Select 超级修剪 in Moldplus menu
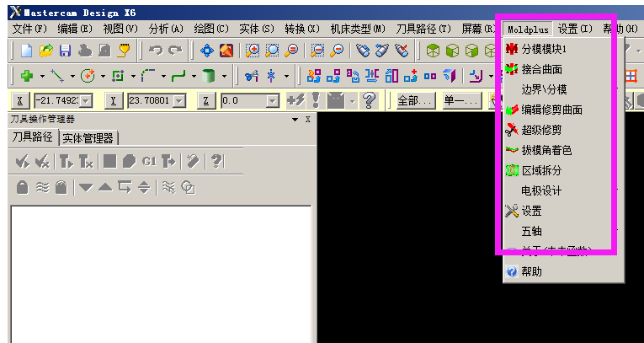 pos(563,131)
